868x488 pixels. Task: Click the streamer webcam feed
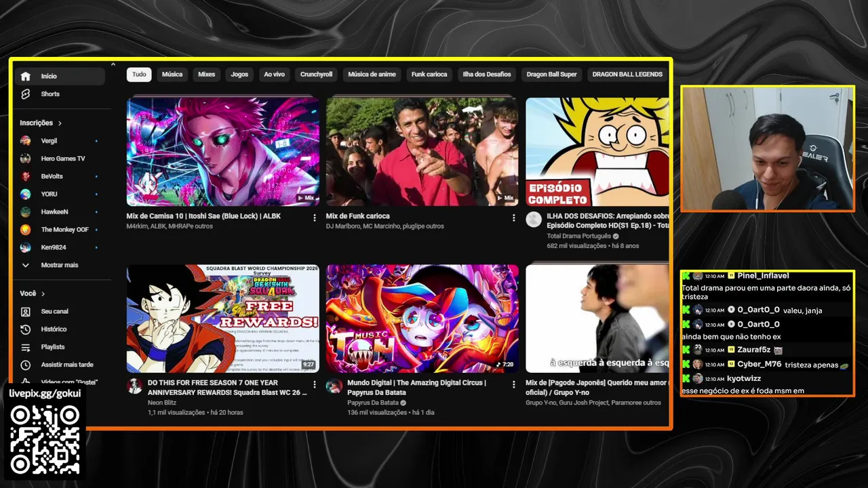pos(768,148)
